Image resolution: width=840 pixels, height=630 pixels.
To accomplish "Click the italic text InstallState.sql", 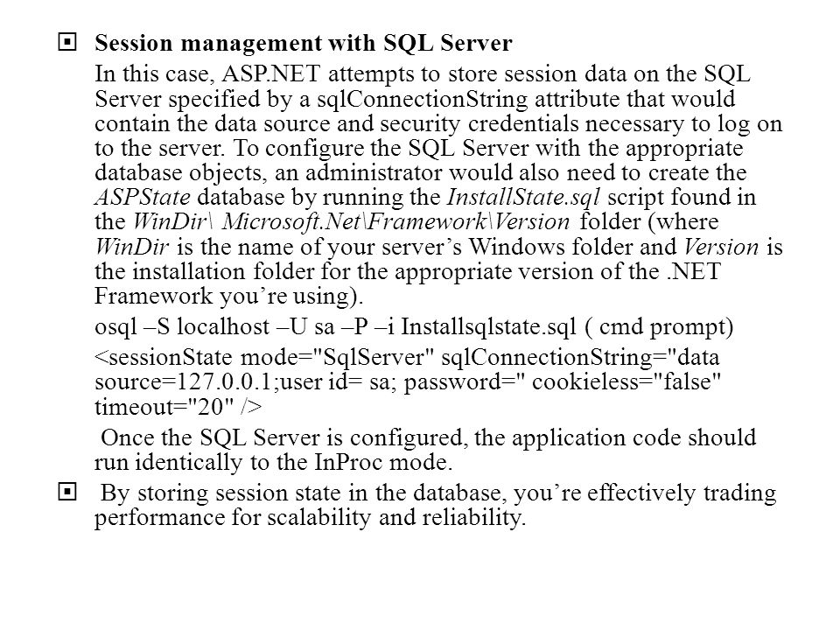I will 523,197.
